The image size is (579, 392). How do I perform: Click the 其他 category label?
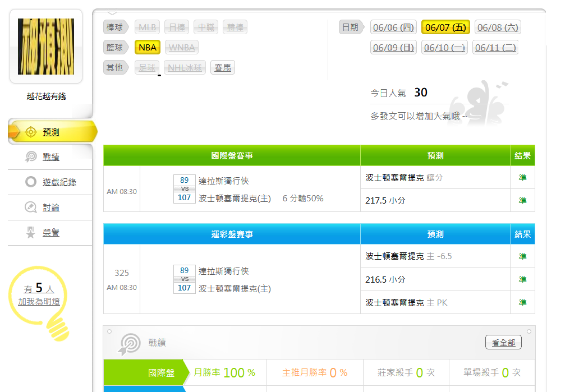(x=115, y=67)
